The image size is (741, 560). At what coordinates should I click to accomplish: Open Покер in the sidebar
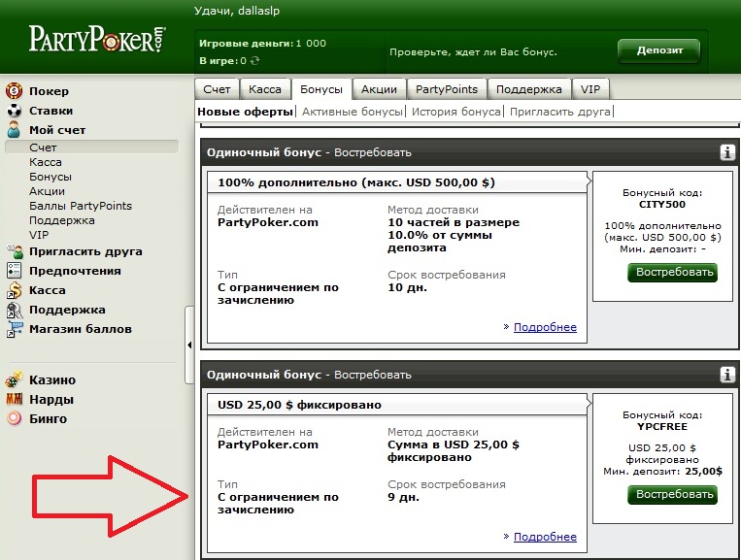click(x=50, y=91)
